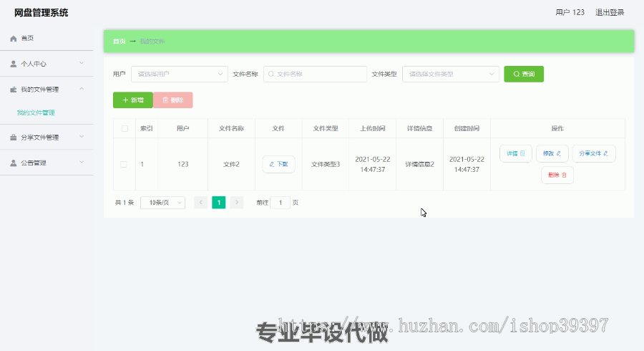
Task: Click the 下载 button for 文件2
Action: pyautogui.click(x=278, y=164)
